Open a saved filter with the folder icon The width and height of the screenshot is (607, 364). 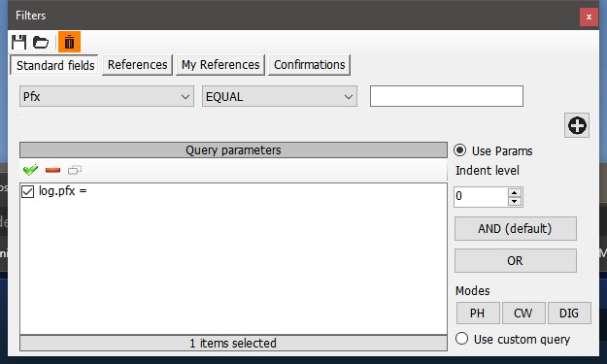(41, 42)
